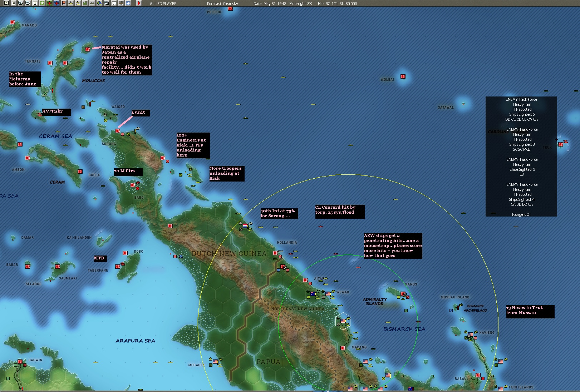
Task: Click the green factory-shaped toolbar icon
Action: (85, 3)
